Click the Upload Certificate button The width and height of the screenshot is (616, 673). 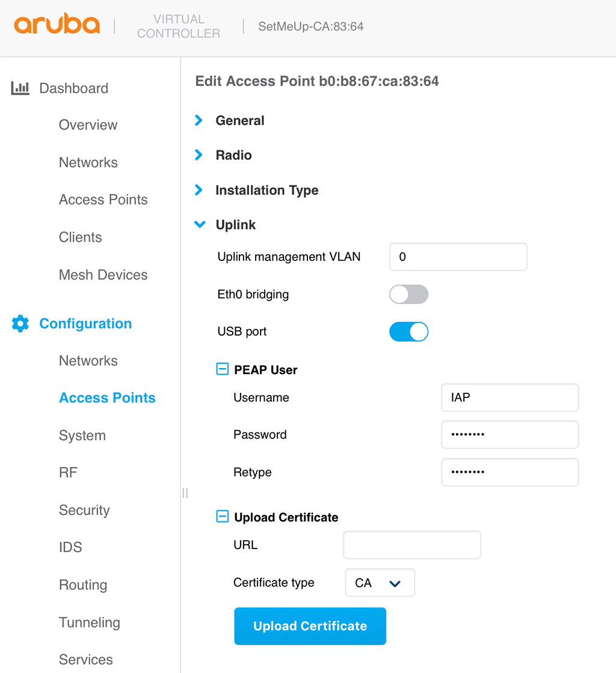click(x=310, y=626)
